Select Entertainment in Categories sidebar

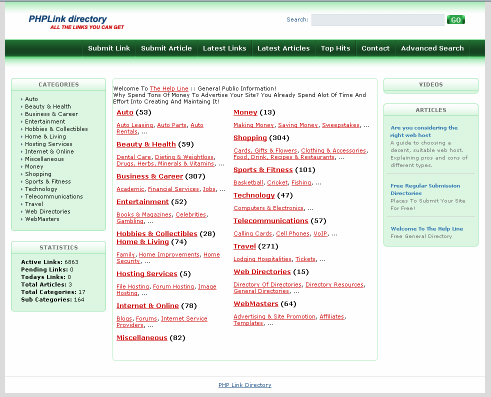[x=45, y=122]
